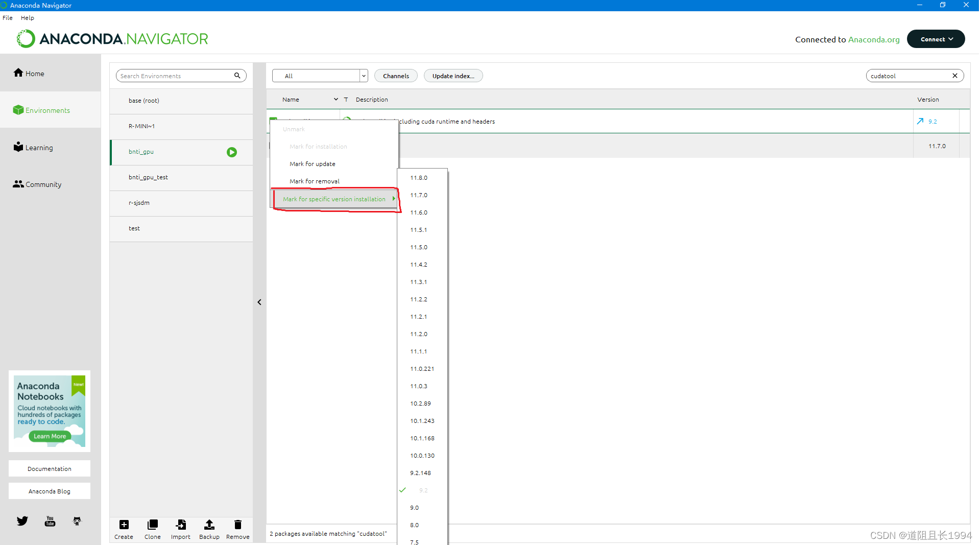This screenshot has width=980, height=545.
Task: Choose version 11.2.2
Action: point(422,299)
